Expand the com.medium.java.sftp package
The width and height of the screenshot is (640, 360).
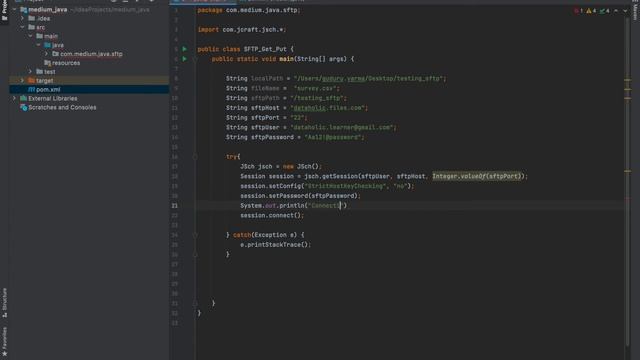[47, 54]
